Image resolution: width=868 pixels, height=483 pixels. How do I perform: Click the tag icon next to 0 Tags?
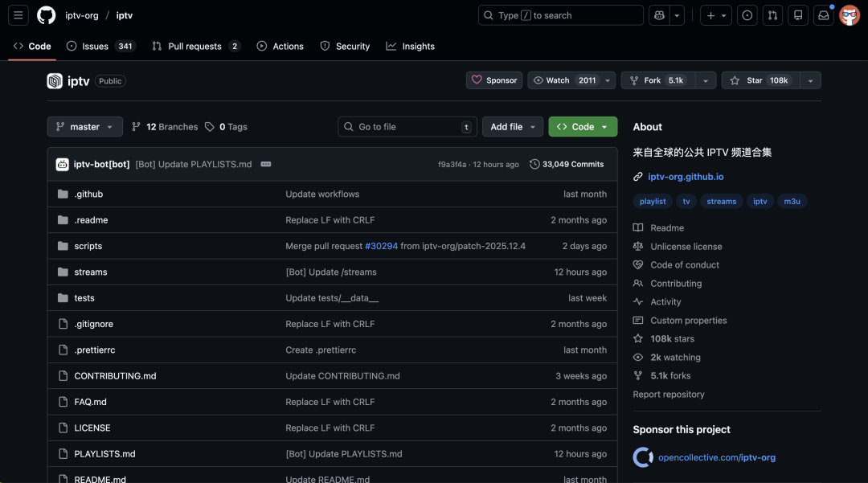click(x=209, y=127)
